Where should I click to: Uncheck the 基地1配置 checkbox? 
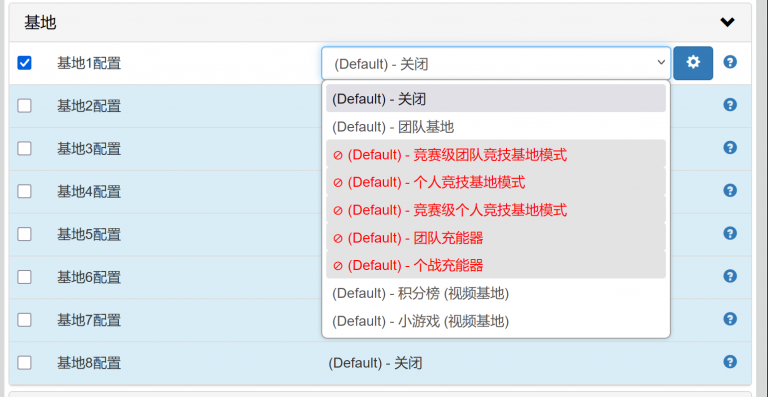pyautogui.click(x=24, y=63)
